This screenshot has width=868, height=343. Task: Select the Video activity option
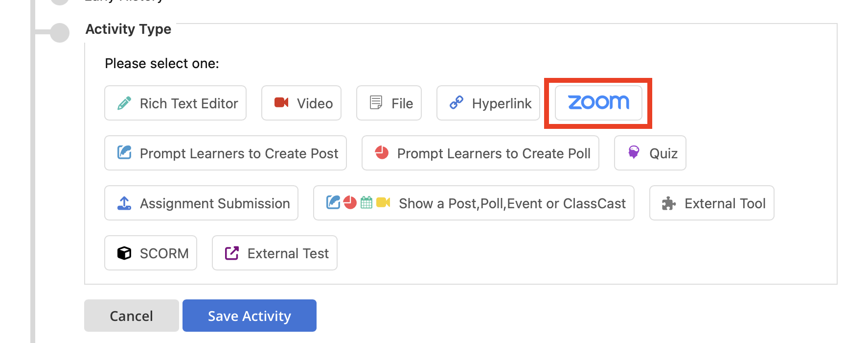301,103
